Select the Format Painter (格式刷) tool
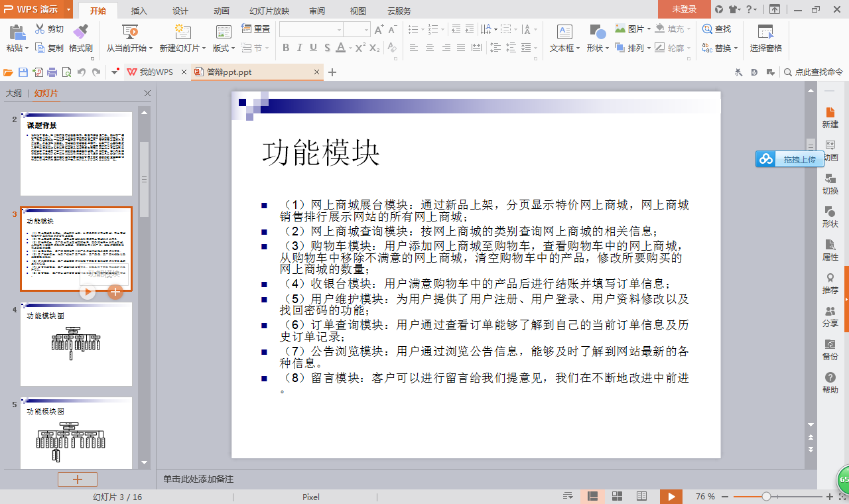This screenshot has height=504, width=849. click(x=81, y=36)
